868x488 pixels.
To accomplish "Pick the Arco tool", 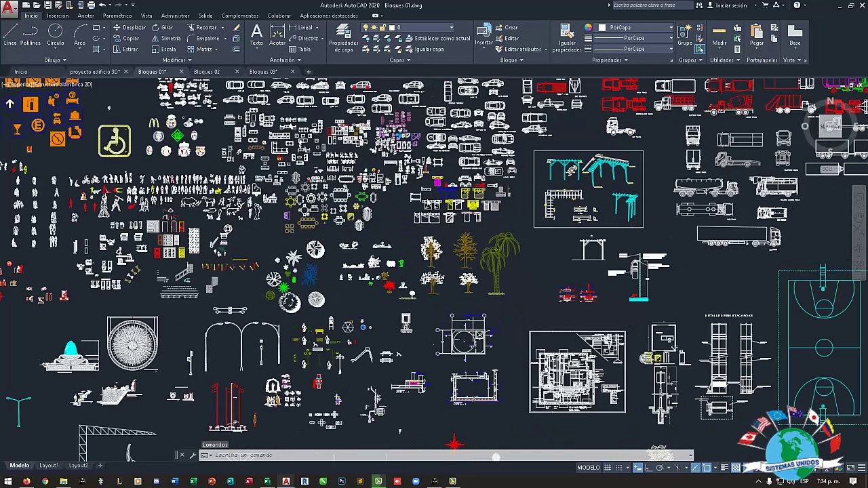I will click(80, 35).
